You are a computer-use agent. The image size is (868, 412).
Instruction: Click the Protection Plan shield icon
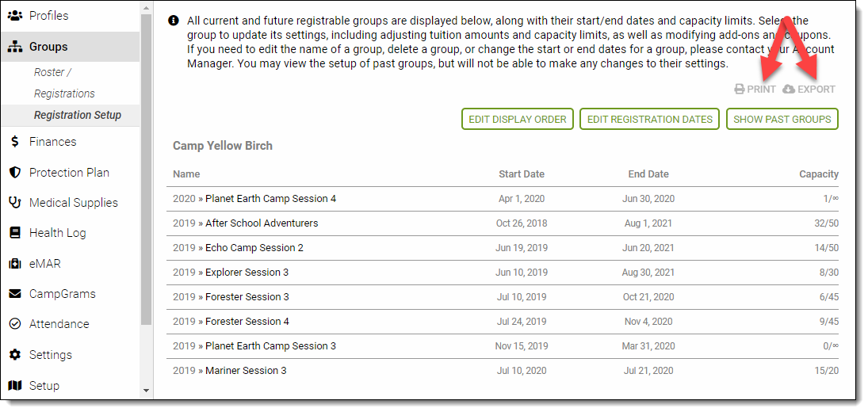14,173
